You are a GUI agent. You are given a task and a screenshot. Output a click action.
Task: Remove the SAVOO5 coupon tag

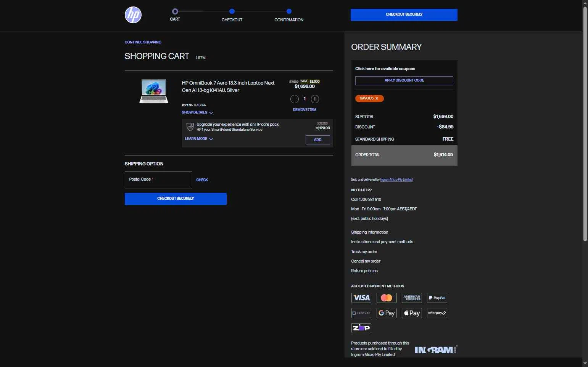(377, 98)
